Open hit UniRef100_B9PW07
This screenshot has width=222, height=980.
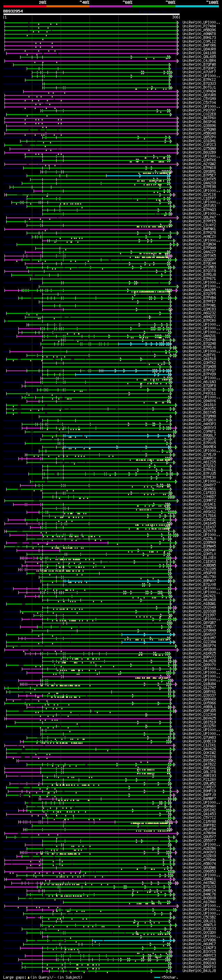(x=199, y=581)
